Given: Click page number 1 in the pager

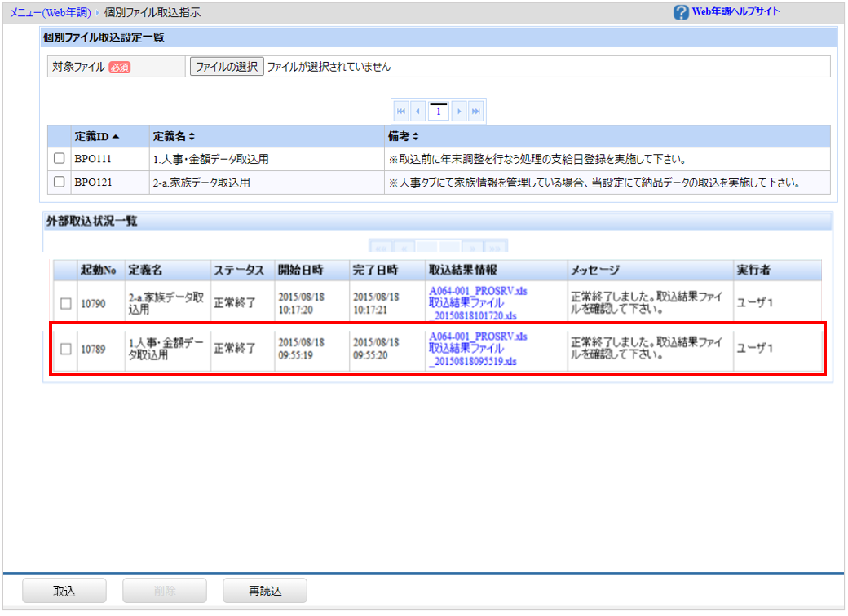Looking at the screenshot, I should pos(438,112).
